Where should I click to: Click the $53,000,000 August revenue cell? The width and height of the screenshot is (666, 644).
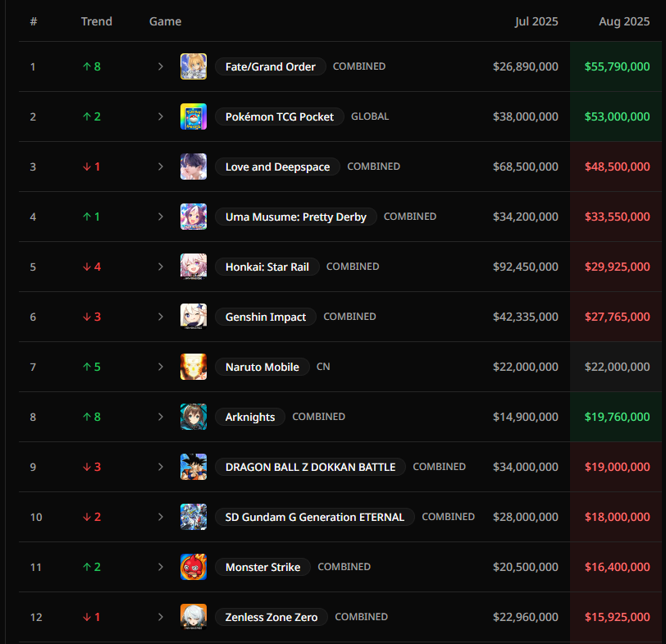[x=617, y=116]
